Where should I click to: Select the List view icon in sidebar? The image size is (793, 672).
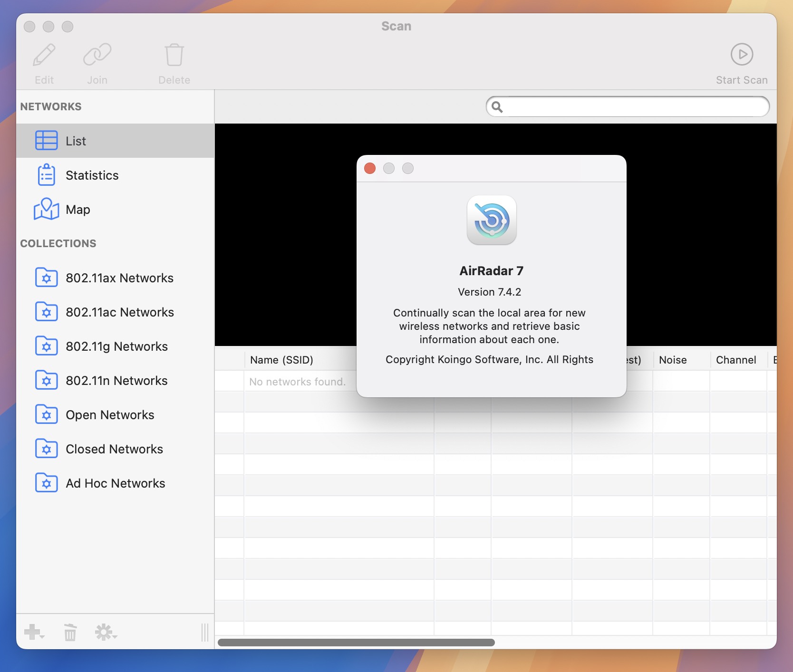click(x=47, y=141)
